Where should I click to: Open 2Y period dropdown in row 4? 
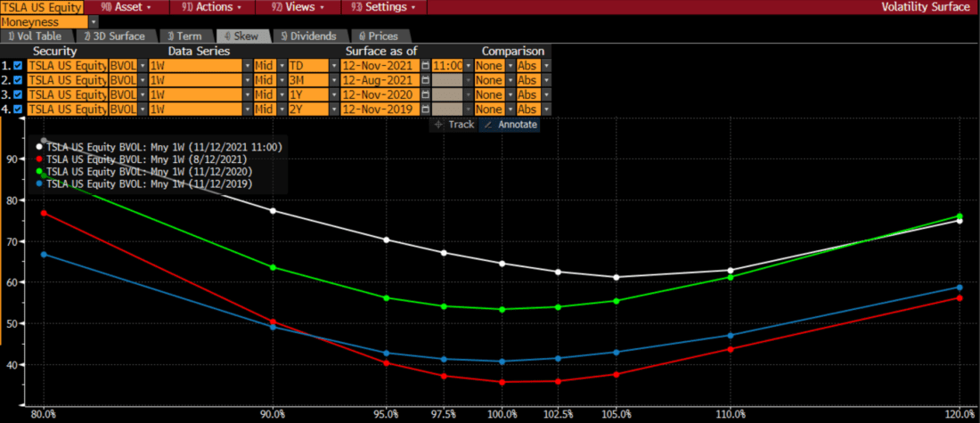point(334,110)
